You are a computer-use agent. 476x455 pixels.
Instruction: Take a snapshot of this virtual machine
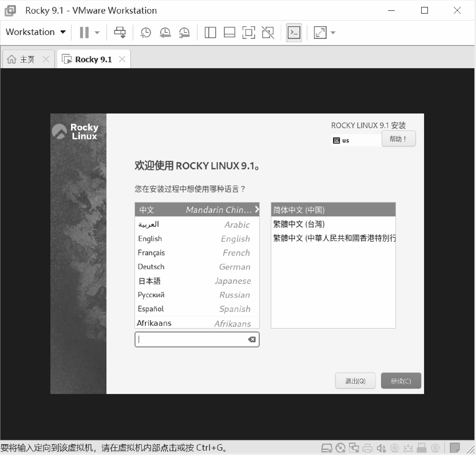tap(146, 33)
